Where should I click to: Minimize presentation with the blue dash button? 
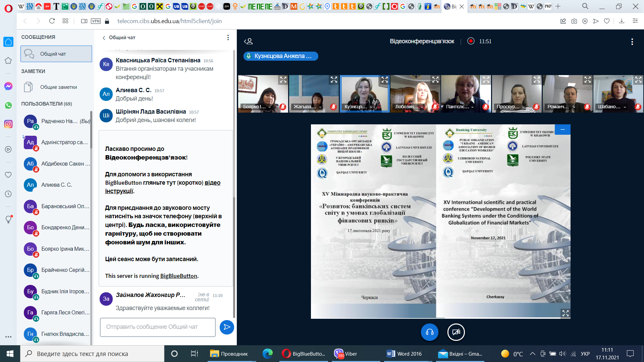pyautogui.click(x=562, y=129)
